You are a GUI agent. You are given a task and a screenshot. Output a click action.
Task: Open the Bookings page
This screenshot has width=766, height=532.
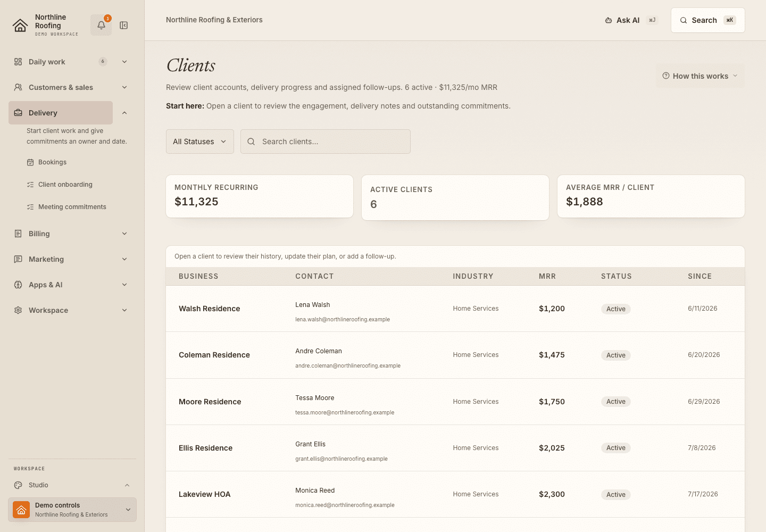pyautogui.click(x=52, y=162)
